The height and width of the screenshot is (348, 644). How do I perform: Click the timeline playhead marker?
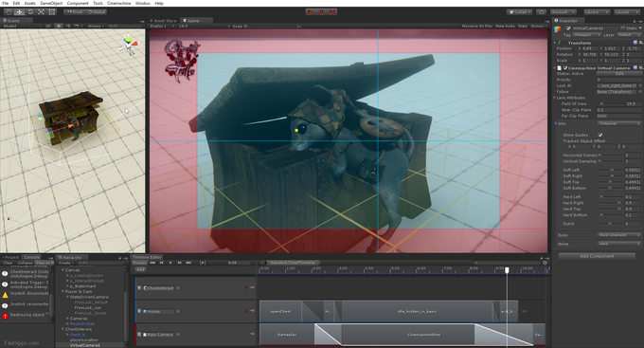507,270
